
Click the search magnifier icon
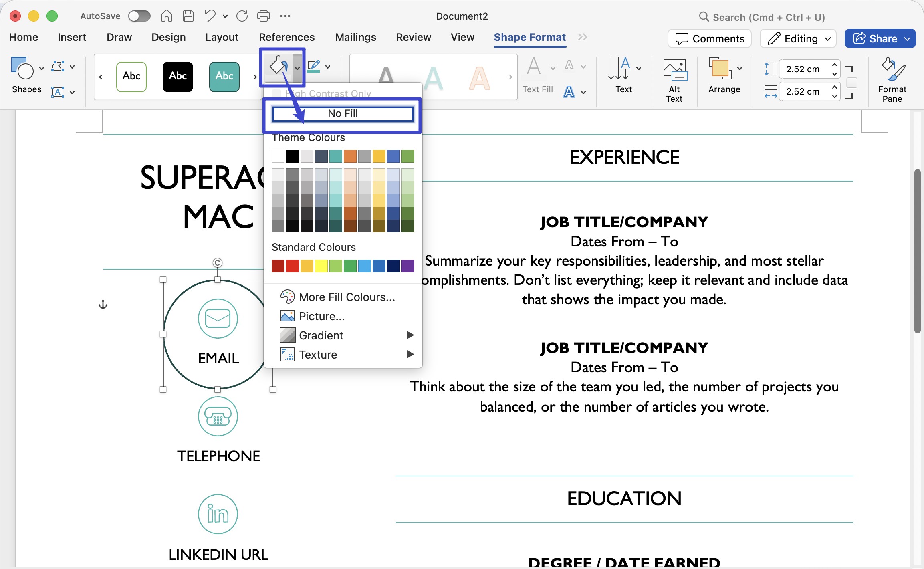pyautogui.click(x=704, y=17)
